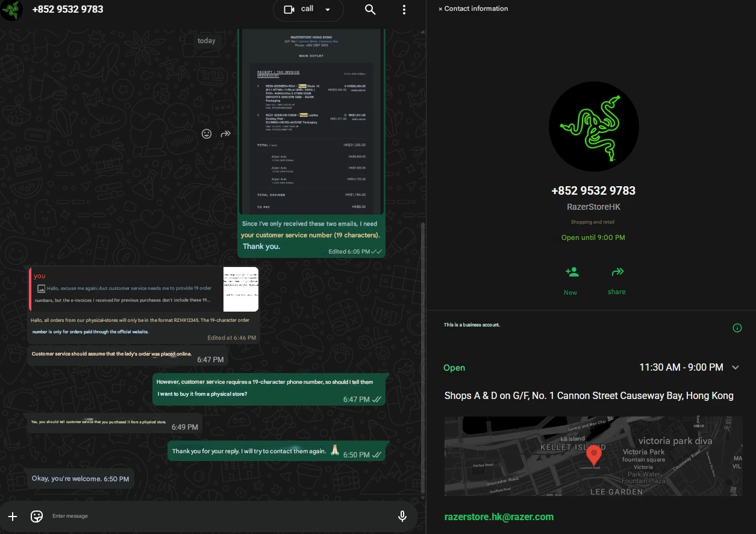The height and width of the screenshot is (534, 756).
Task: Select the 'Yes, you should tell customer service' message
Action: coord(114,424)
